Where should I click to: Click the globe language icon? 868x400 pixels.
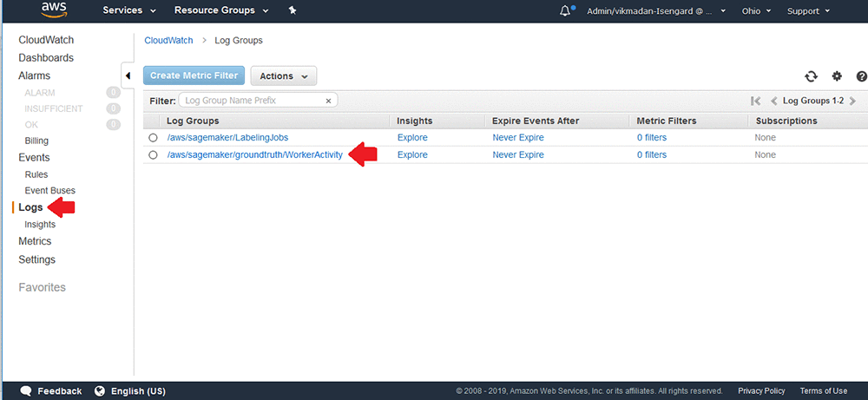click(x=100, y=390)
